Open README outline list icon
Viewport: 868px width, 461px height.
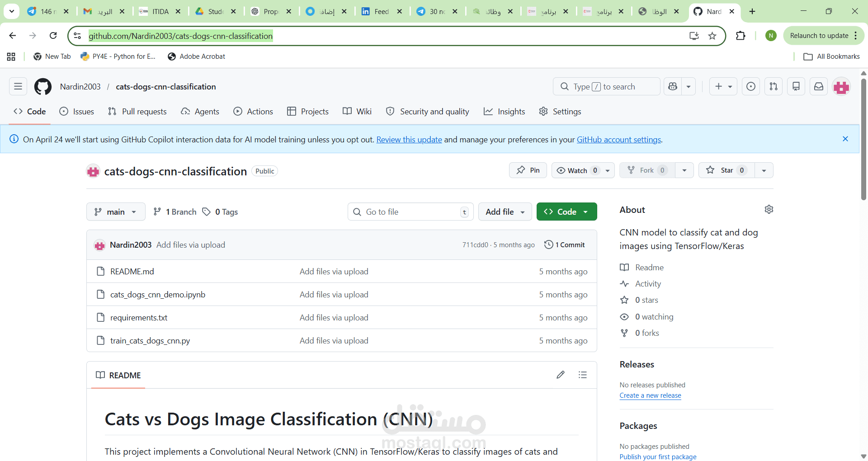coord(583,375)
